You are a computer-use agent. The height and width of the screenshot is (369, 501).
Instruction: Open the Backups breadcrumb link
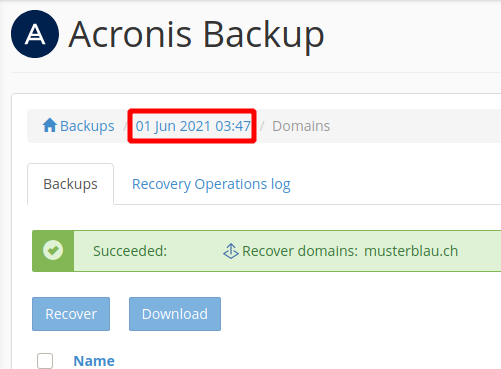[x=87, y=126]
